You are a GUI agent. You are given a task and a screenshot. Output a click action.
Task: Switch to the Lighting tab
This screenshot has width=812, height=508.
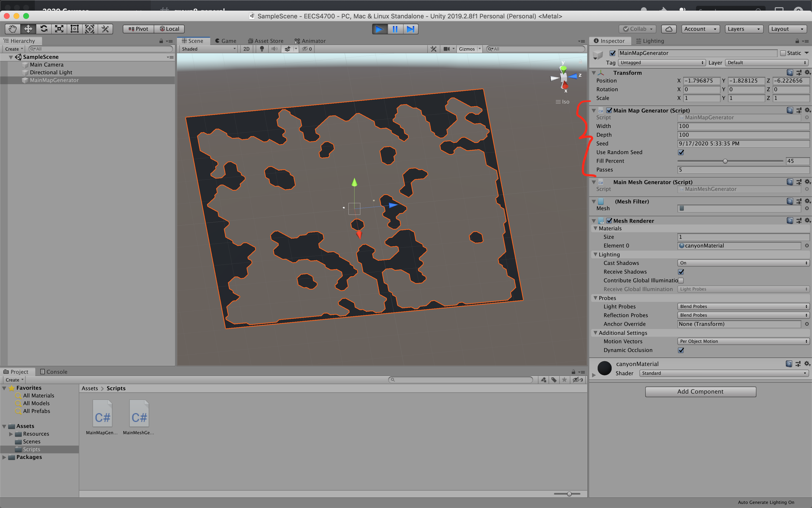650,41
